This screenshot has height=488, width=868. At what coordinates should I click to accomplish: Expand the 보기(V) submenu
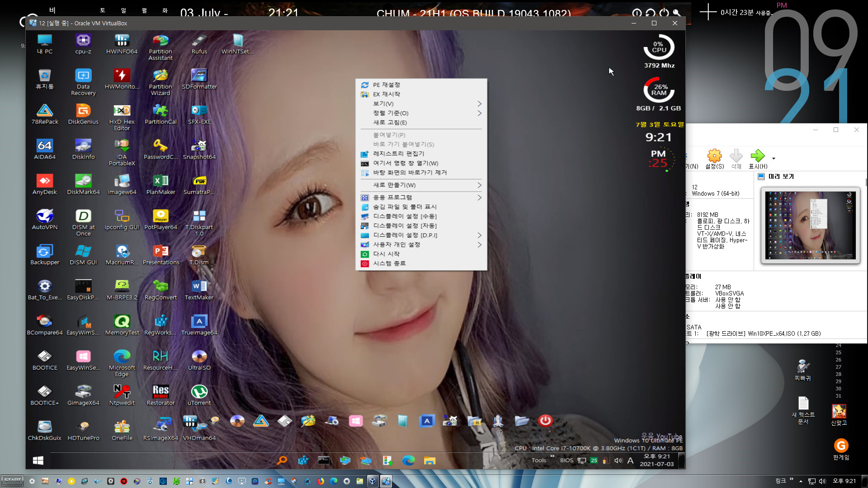[x=421, y=104]
